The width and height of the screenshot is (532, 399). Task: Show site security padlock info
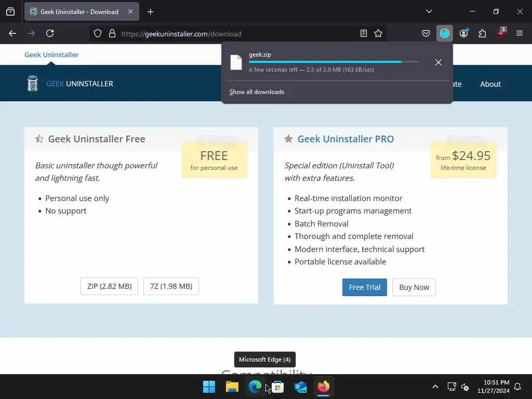click(112, 34)
